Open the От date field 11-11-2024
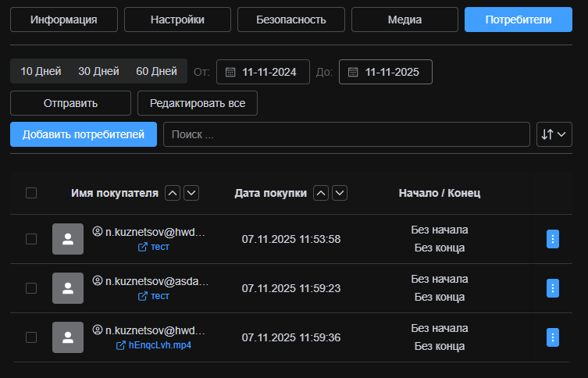588x378 pixels. (x=263, y=72)
